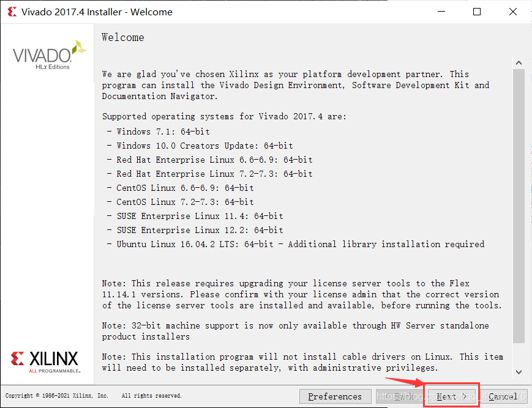Image resolution: width=532 pixels, height=408 pixels.
Task: Click 'CentOS Linux 6.6-6.9' line
Action: (180, 188)
